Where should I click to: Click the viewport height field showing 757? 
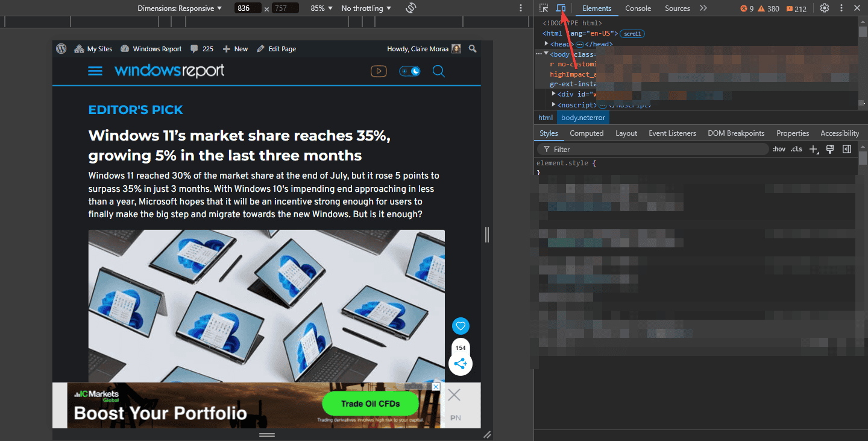(x=285, y=8)
